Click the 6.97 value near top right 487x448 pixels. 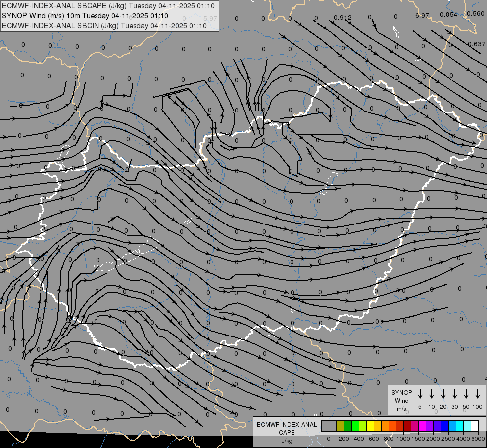point(422,15)
